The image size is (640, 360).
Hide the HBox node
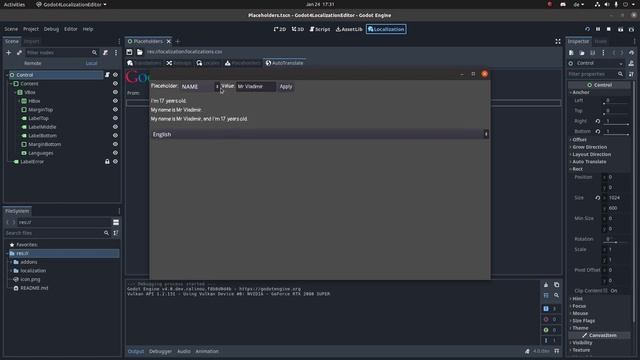(116, 101)
